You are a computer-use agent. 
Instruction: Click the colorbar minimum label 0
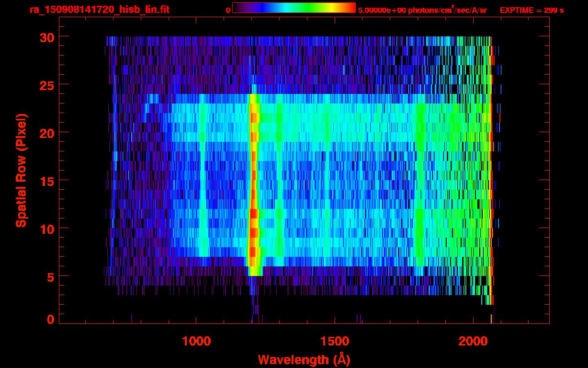point(228,10)
